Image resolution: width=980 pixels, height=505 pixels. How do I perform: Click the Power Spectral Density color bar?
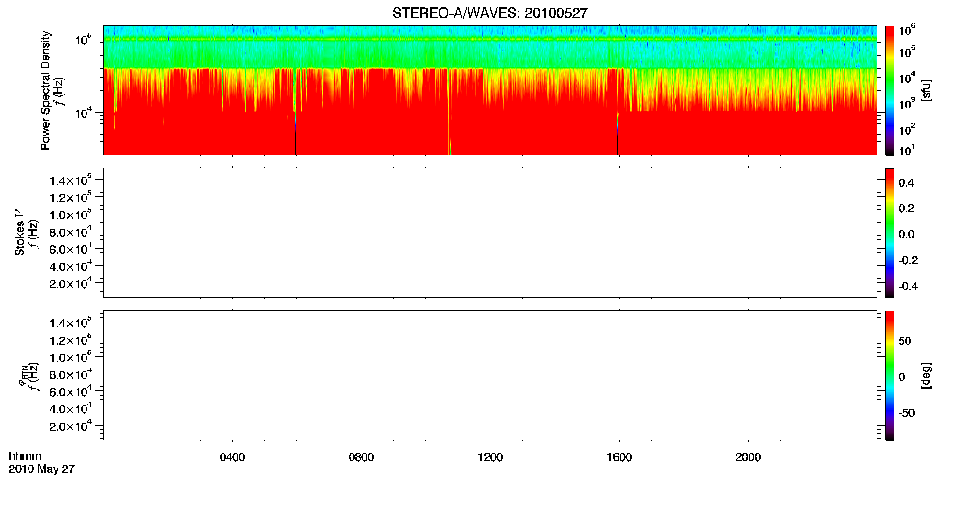pyautogui.click(x=890, y=90)
